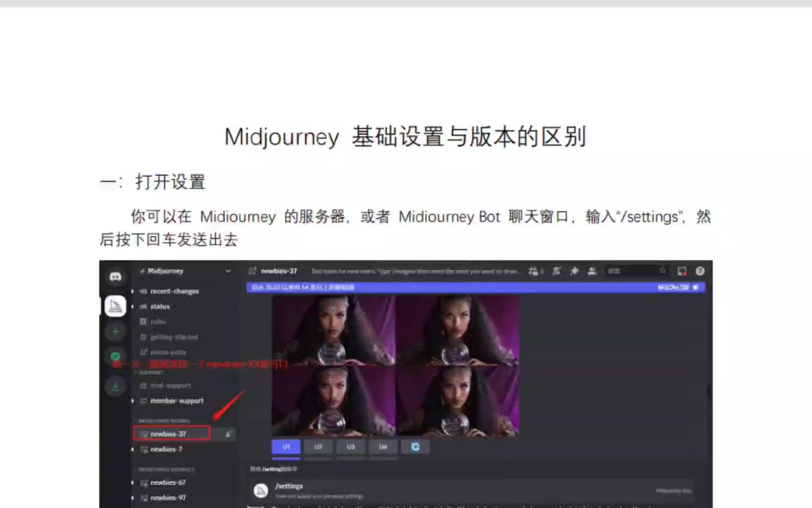812x508 pixels.
Task: Expand the recent-changes channel arrow
Action: (133, 291)
